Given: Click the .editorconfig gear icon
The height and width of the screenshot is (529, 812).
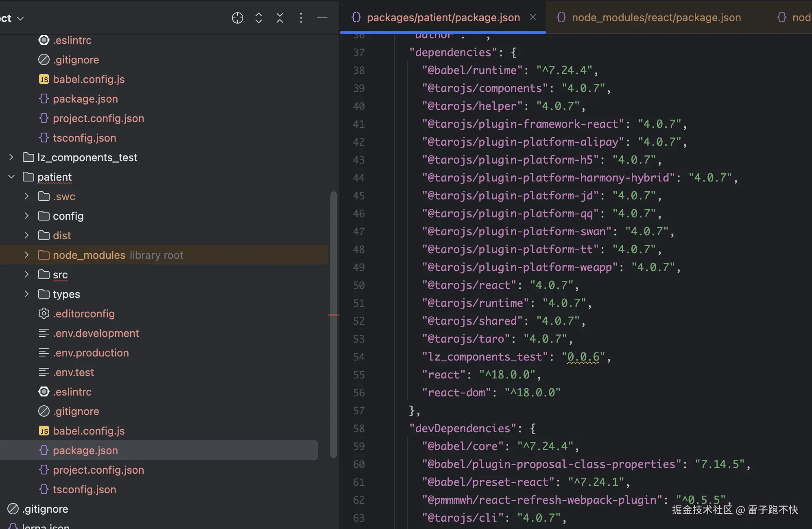Looking at the screenshot, I should [x=44, y=314].
